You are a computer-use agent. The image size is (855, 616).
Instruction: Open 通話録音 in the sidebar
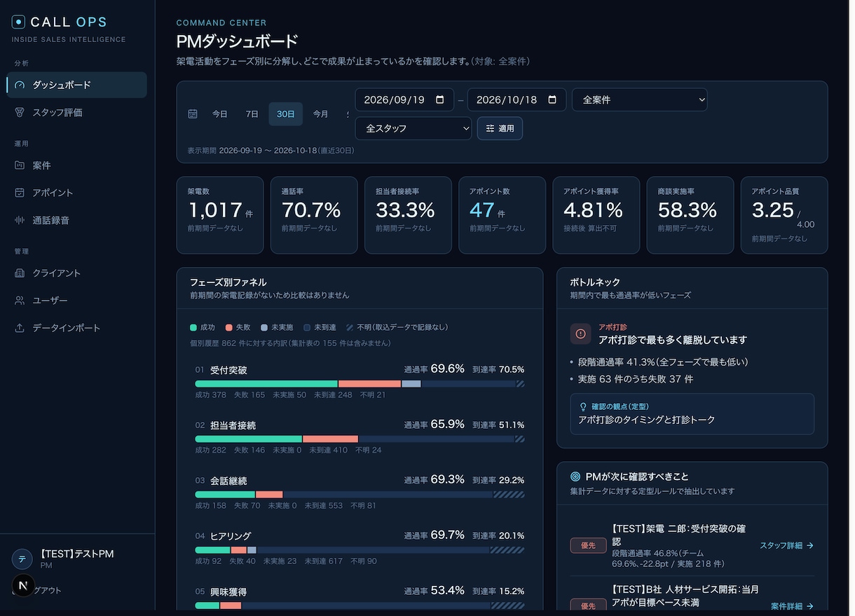(x=76, y=220)
